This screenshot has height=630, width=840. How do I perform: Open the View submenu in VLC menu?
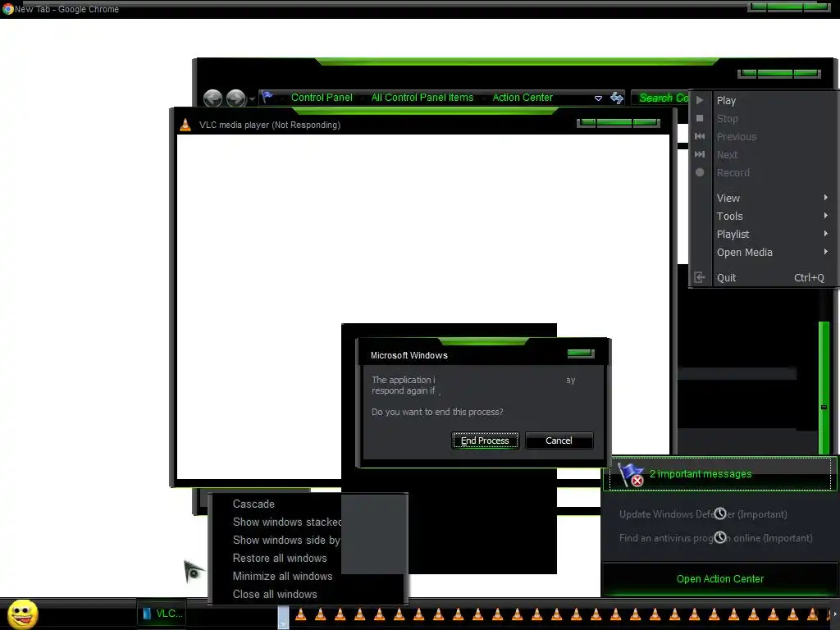coord(764,199)
